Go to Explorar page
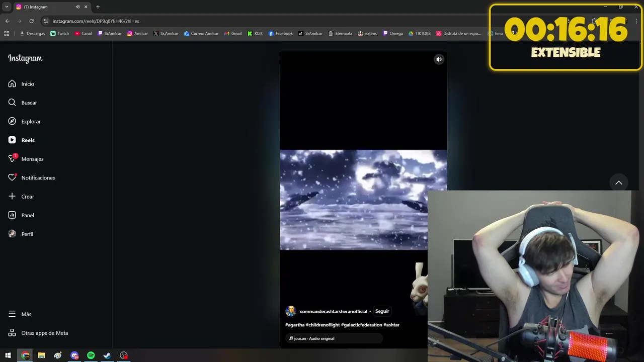 [x=24, y=121]
